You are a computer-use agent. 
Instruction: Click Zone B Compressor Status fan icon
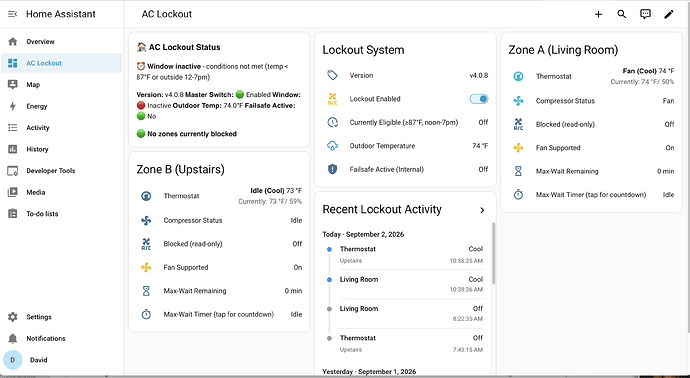point(146,220)
